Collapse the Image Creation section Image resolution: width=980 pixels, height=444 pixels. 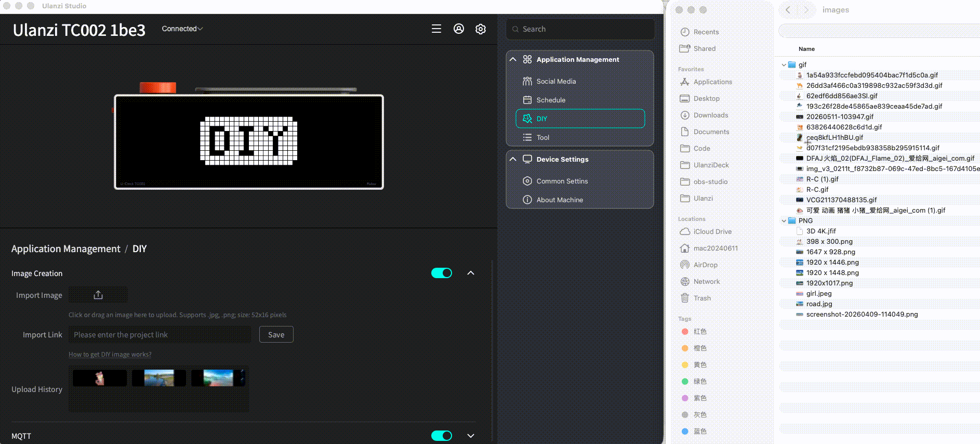click(471, 273)
